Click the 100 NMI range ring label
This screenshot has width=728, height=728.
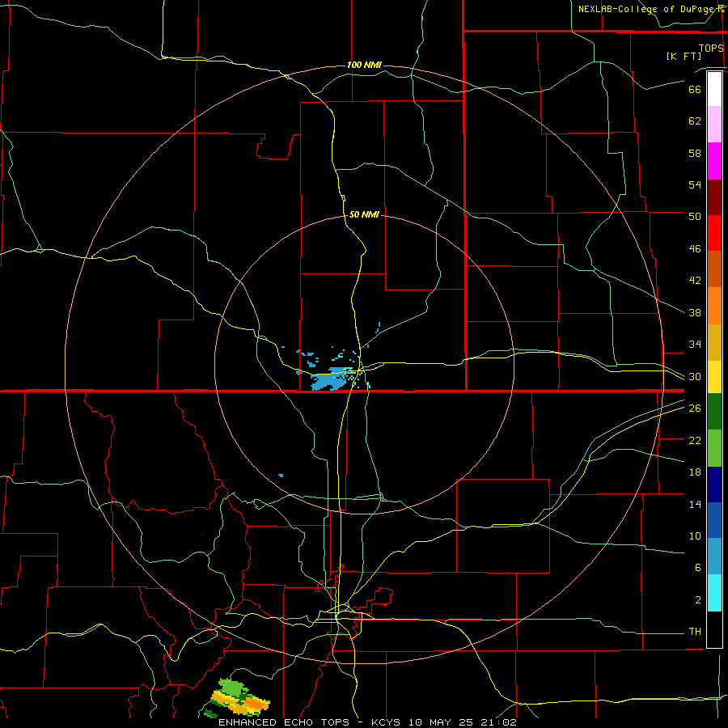click(x=364, y=65)
